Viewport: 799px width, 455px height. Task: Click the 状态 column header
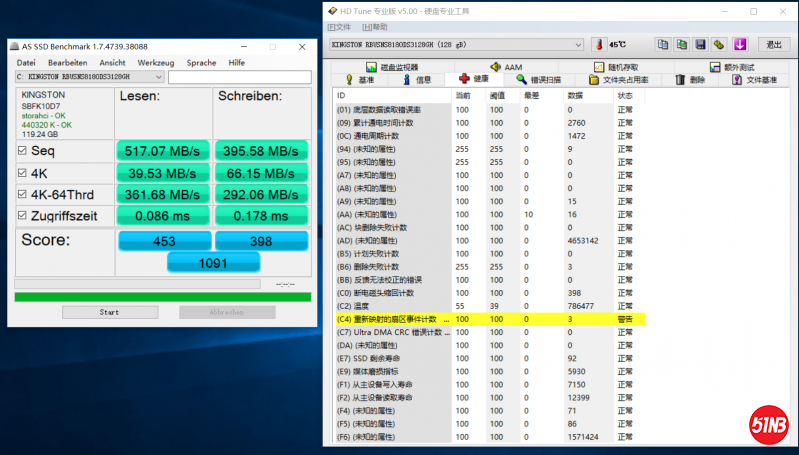coord(629,95)
